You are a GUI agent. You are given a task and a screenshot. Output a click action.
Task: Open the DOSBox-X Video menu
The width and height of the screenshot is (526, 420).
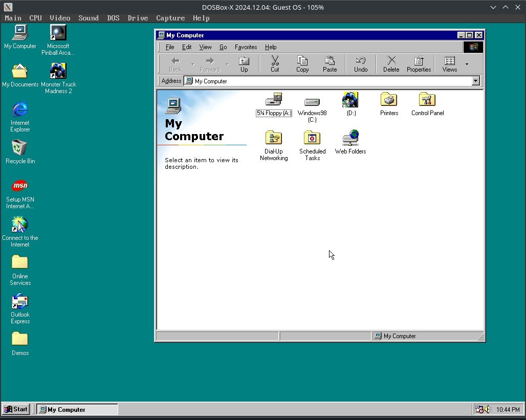click(x=60, y=18)
